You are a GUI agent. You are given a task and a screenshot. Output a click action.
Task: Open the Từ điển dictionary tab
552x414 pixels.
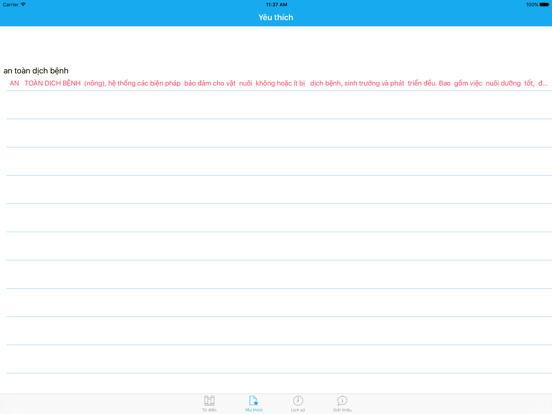tap(209, 403)
